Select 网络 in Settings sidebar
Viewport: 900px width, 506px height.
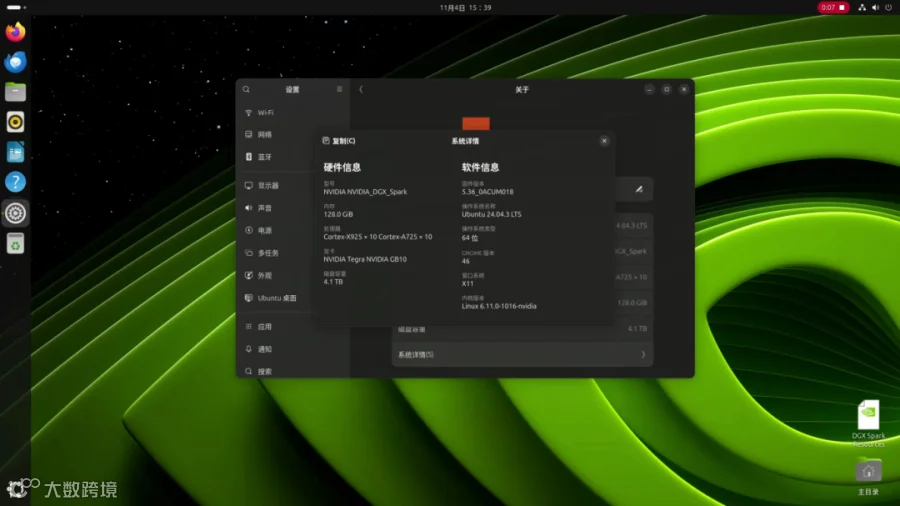click(x=293, y=135)
